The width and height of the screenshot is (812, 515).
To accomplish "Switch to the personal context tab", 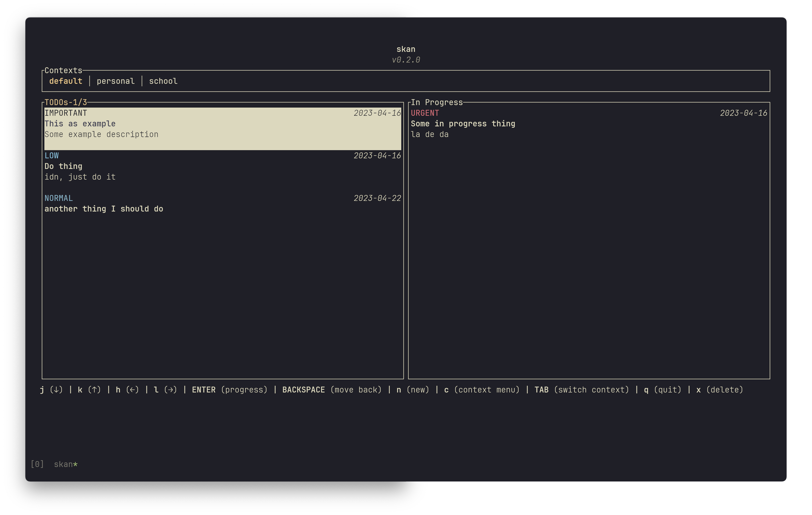I will pos(116,81).
